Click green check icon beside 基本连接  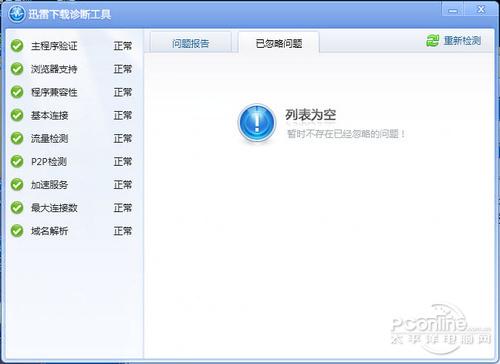coord(17,115)
